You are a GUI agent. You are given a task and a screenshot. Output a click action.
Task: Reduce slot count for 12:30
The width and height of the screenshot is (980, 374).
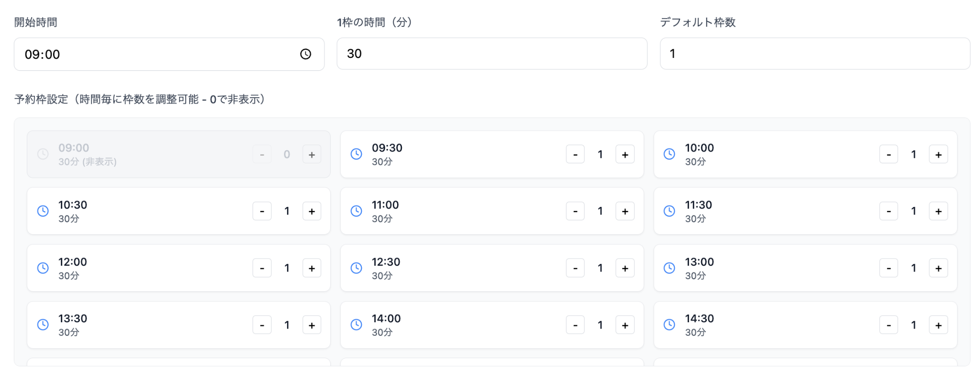(x=575, y=268)
